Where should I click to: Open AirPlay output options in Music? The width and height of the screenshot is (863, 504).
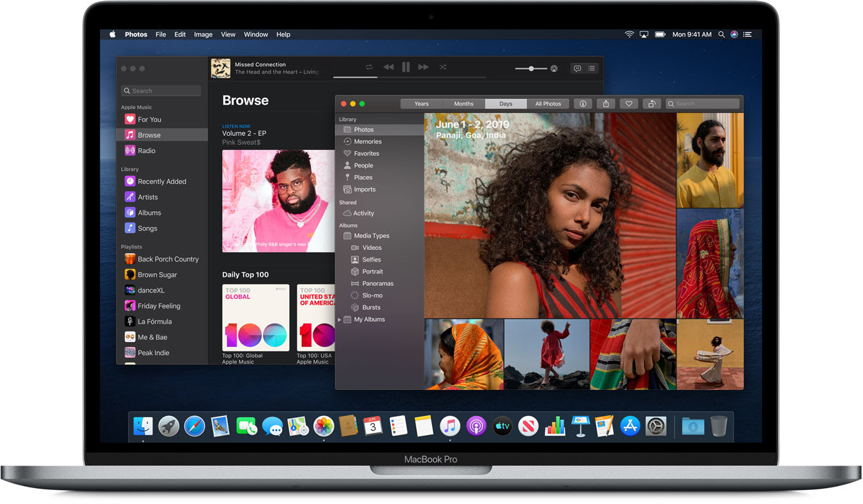(x=554, y=69)
